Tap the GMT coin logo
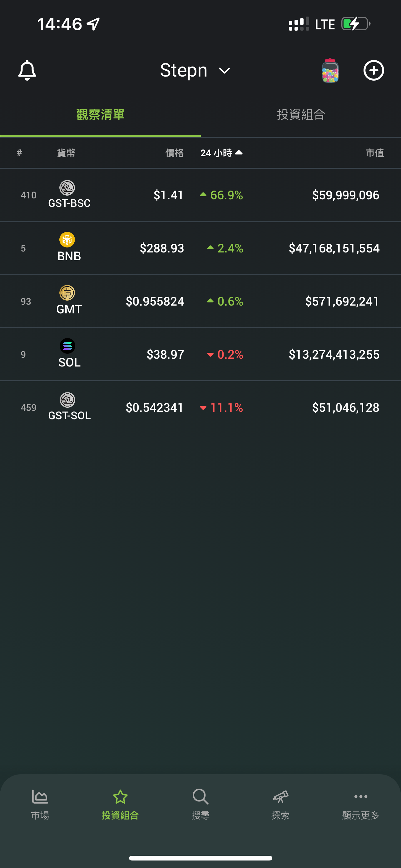Image resolution: width=401 pixels, height=868 pixels. (67, 293)
